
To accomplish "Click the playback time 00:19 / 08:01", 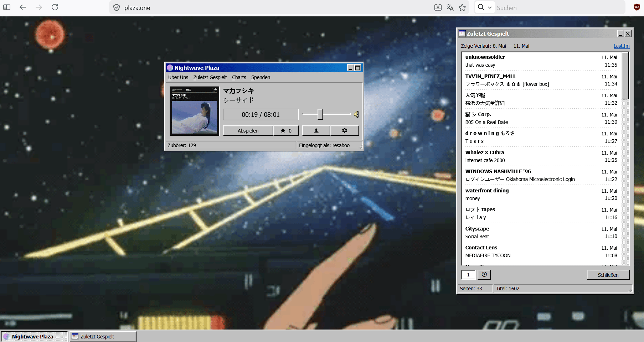I will pos(261,115).
